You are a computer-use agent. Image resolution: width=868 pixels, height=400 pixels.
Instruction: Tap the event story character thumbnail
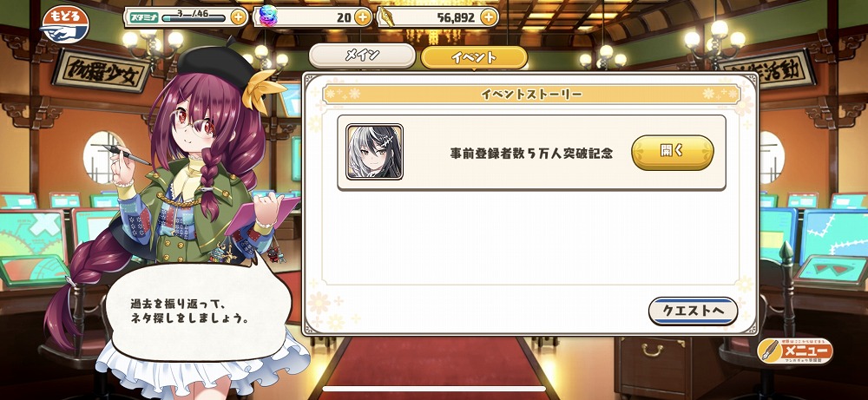pyautogui.click(x=375, y=152)
